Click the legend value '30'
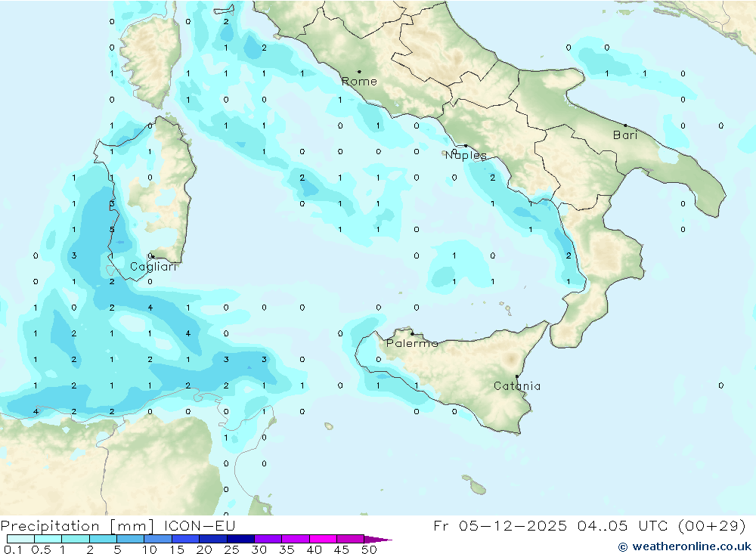756x554 pixels. click(259, 549)
